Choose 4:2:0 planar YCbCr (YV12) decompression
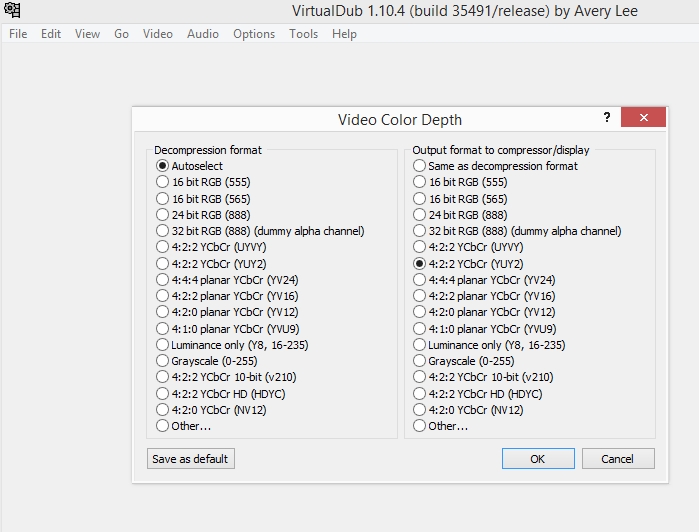The height and width of the screenshot is (532, 699). 163,312
